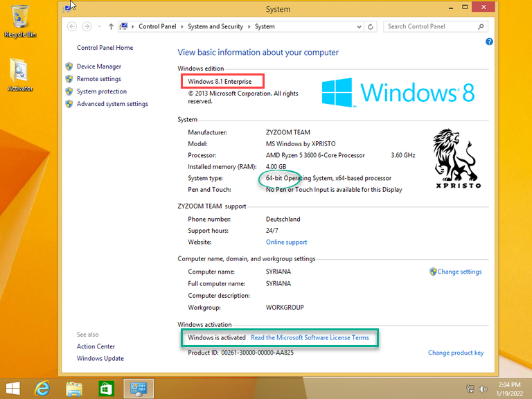
Task: Open the clock showing 2:04 PM
Action: (x=509, y=389)
